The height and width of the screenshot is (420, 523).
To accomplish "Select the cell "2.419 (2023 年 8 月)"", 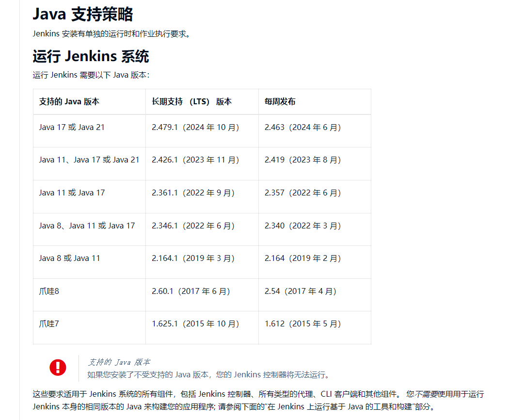I will tap(315, 163).
